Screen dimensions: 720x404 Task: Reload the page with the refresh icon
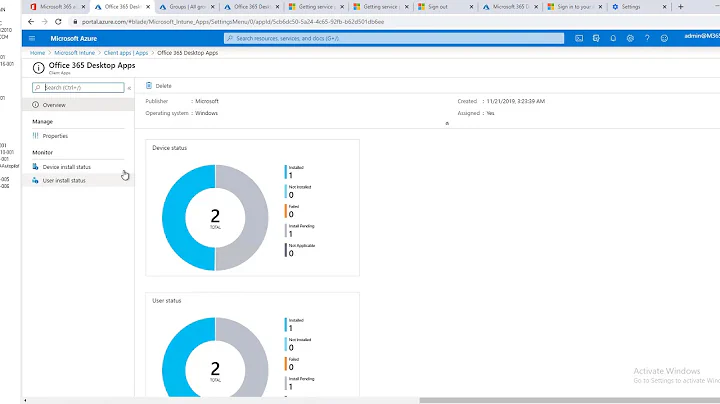(58, 22)
